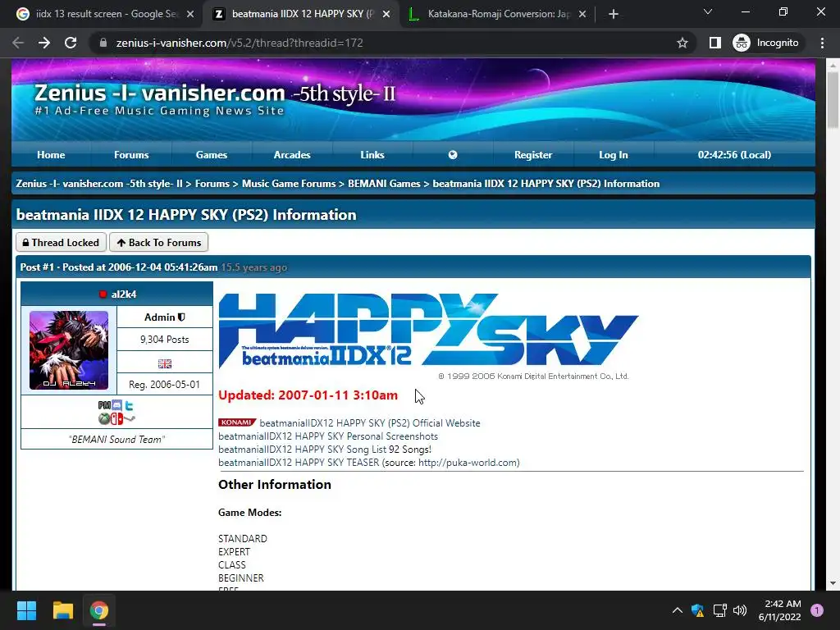The image size is (840, 630).
Task: Click Back To Forums button
Action: tap(158, 242)
